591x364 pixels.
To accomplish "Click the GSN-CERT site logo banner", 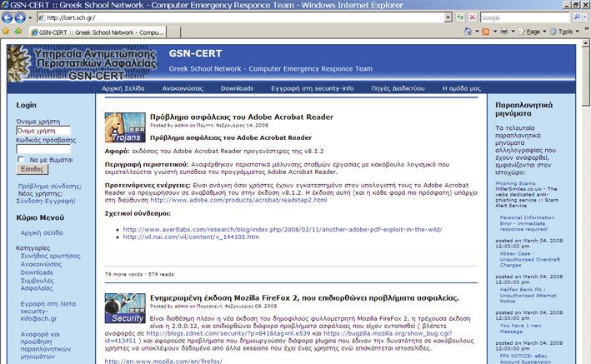I will [83, 63].
